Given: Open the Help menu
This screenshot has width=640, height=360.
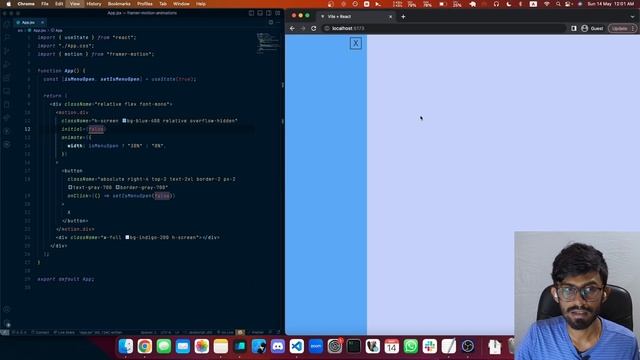Looking at the screenshot, I should tap(201, 4).
